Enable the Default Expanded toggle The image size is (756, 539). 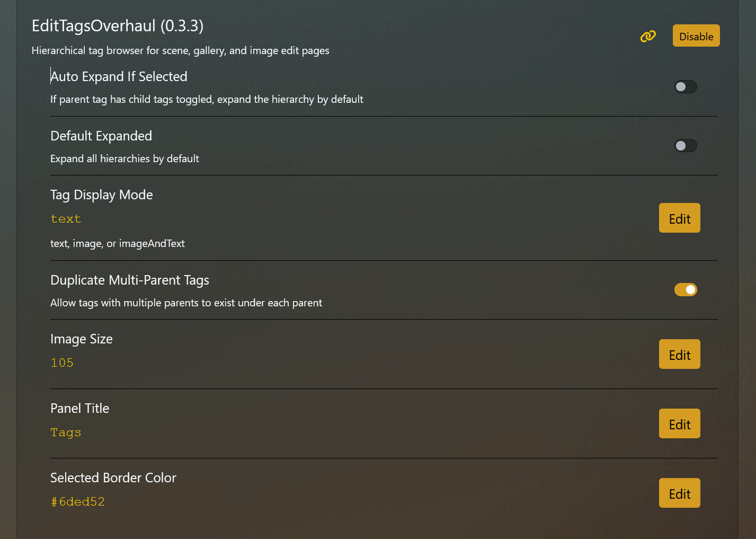click(685, 145)
